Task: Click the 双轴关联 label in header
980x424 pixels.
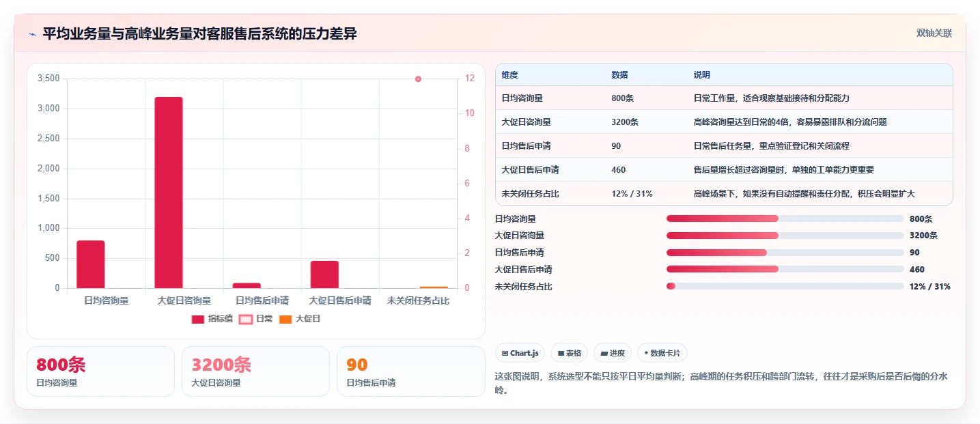Action: [x=934, y=33]
